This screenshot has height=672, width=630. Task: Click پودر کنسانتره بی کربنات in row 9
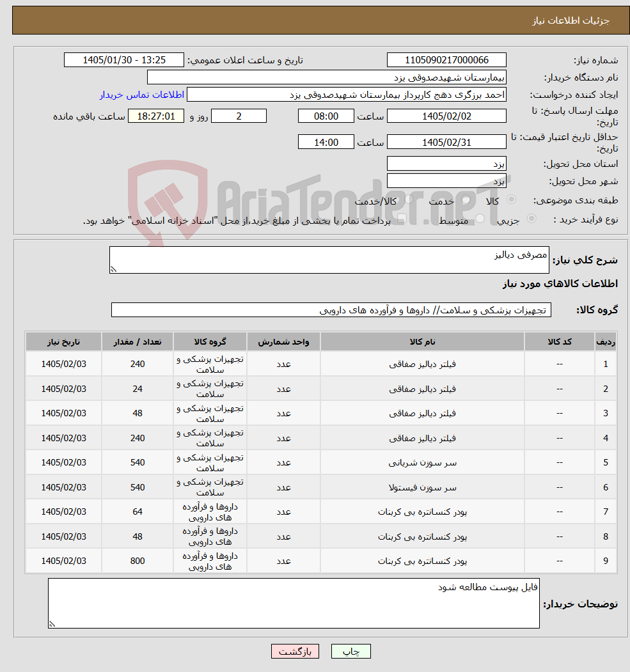pyautogui.click(x=422, y=561)
